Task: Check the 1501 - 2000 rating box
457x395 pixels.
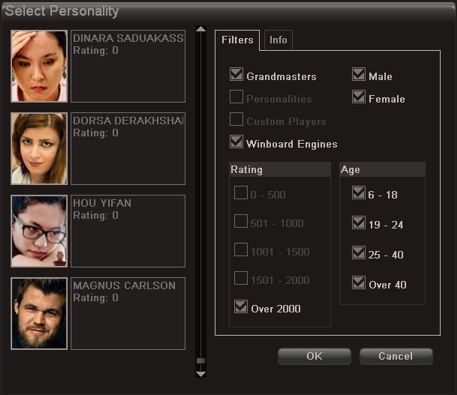Action: (241, 278)
